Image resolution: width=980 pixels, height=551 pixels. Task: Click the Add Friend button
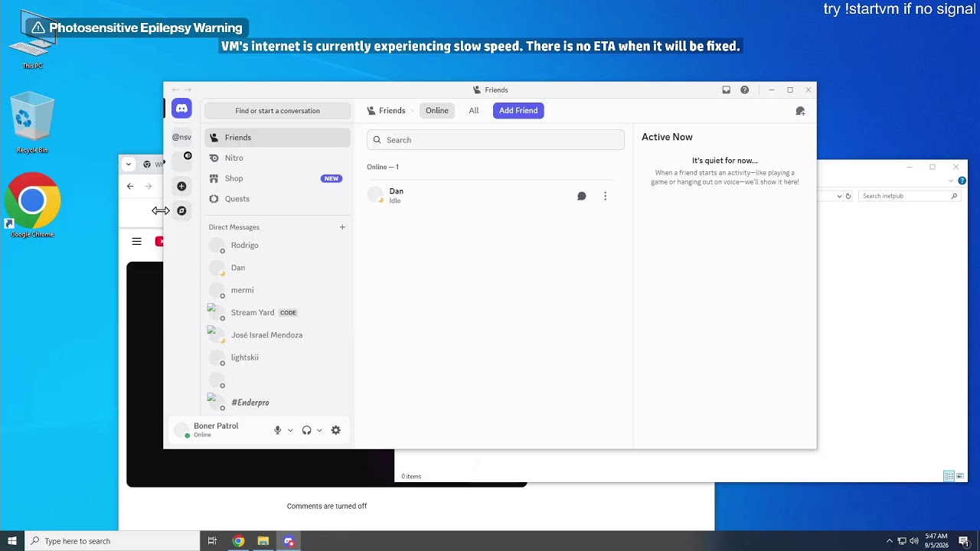(518, 110)
